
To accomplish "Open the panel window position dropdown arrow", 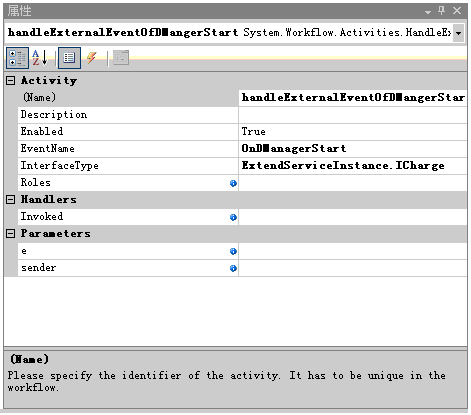I will pyautogui.click(x=428, y=12).
